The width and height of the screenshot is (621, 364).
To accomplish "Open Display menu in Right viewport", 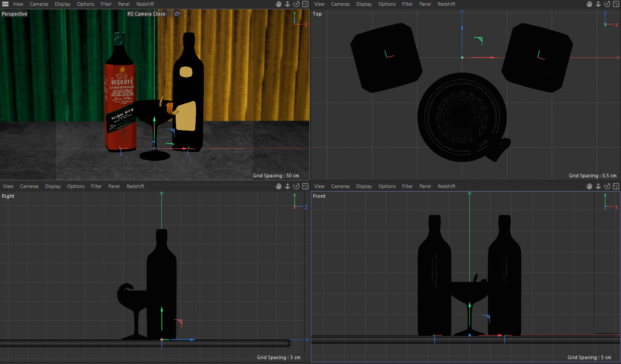I will click(x=53, y=186).
